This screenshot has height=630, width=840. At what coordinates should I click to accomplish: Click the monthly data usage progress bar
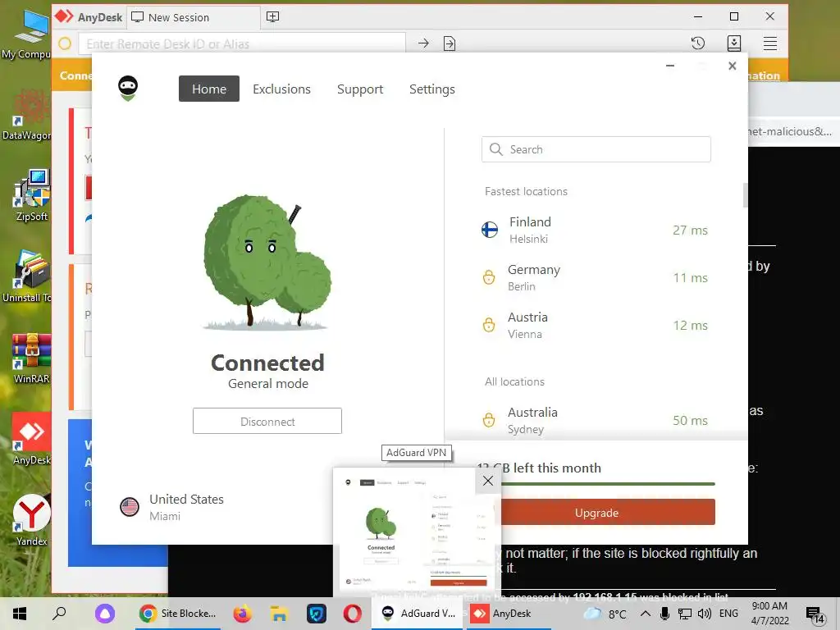(608, 484)
